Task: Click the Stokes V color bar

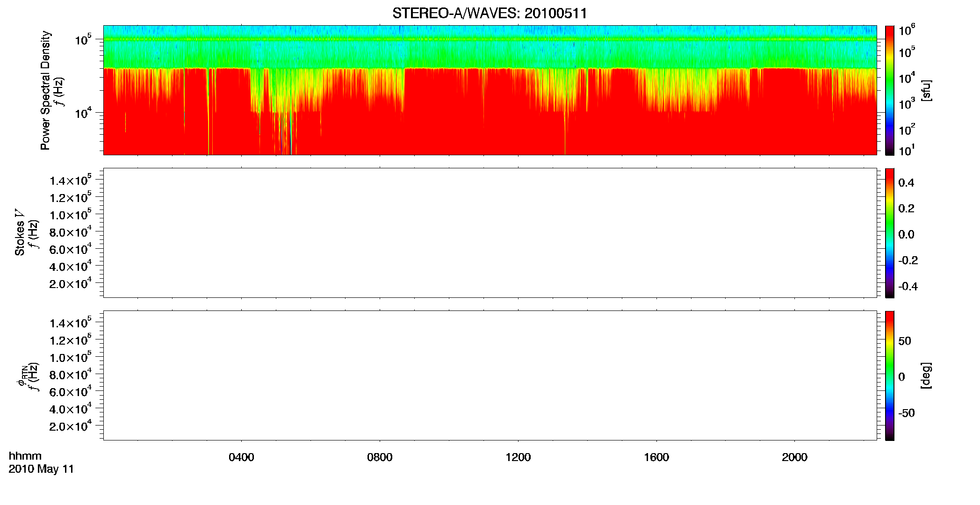Action: (889, 233)
